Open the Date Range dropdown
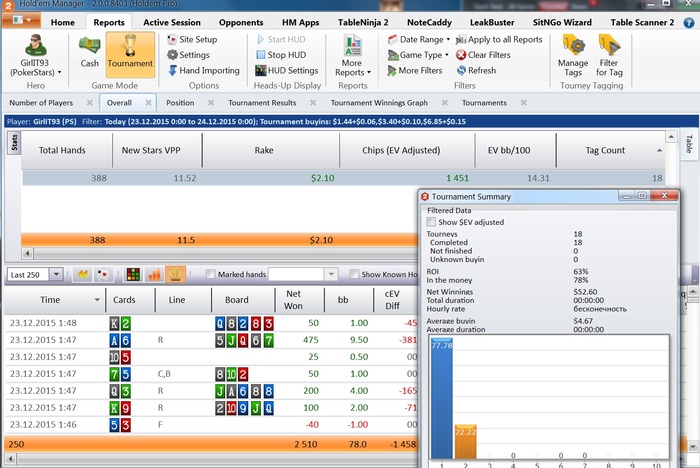The height and width of the screenshot is (468, 700). (418, 39)
